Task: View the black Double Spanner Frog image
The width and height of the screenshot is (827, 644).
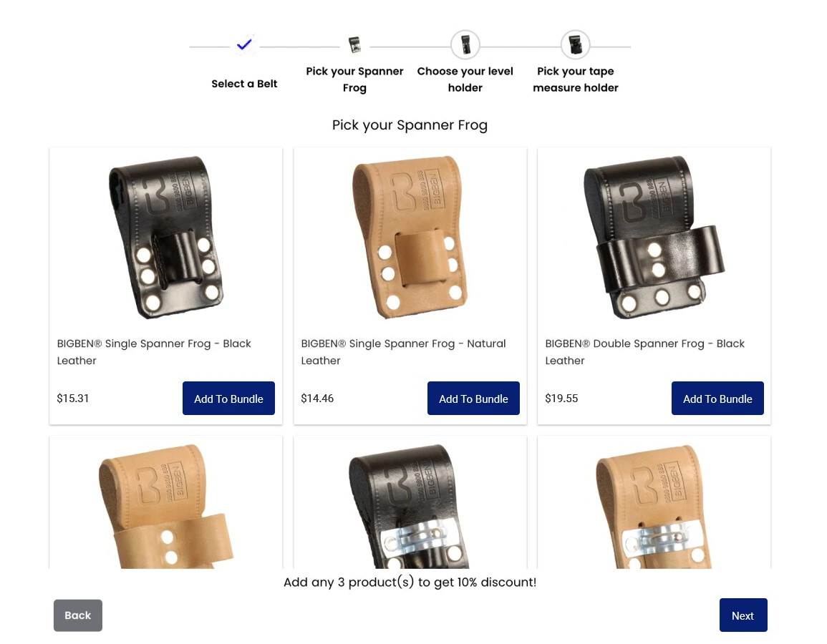Action: tap(654, 237)
